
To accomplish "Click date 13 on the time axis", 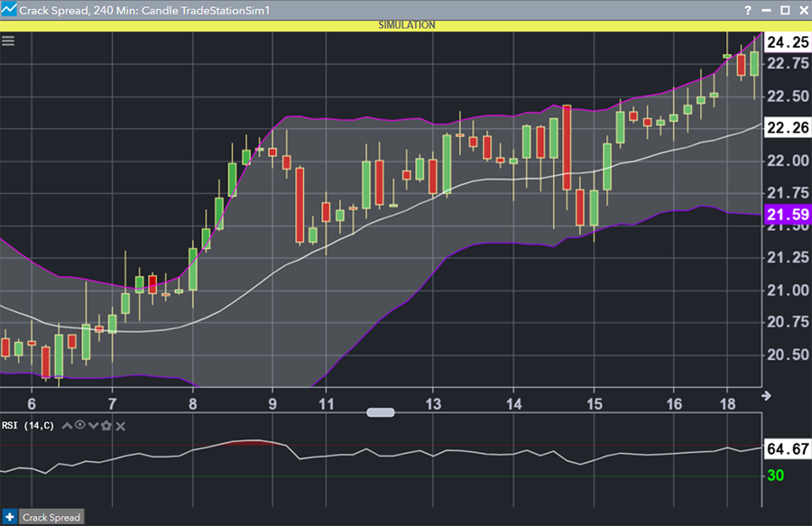I will (433, 403).
